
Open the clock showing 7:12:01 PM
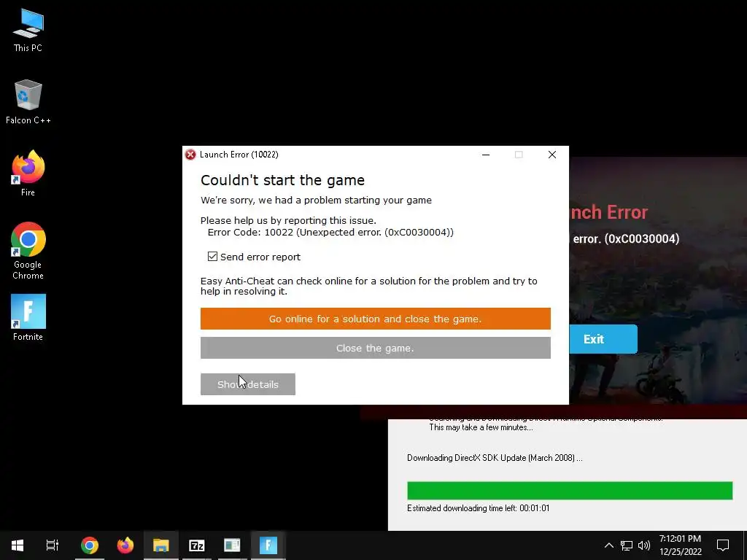pos(681,545)
